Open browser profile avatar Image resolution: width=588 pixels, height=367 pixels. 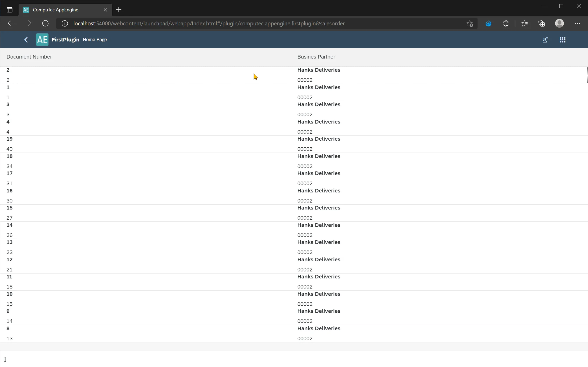(x=559, y=24)
